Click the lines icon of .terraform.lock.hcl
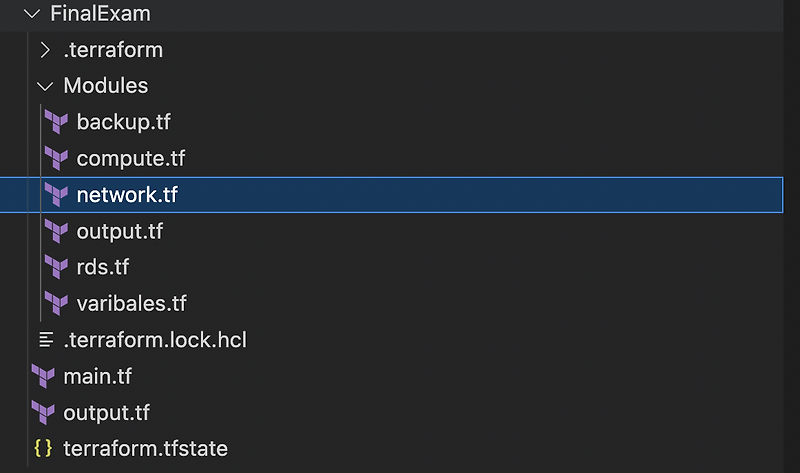This screenshot has height=473, width=800. click(x=44, y=340)
